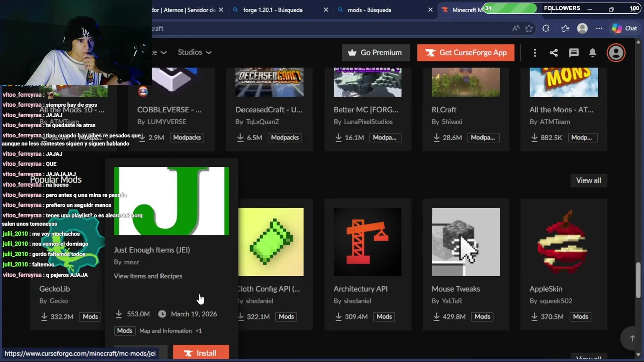Open the Mouse Tweaks title link
This screenshot has width=644, height=362.
[456, 289]
